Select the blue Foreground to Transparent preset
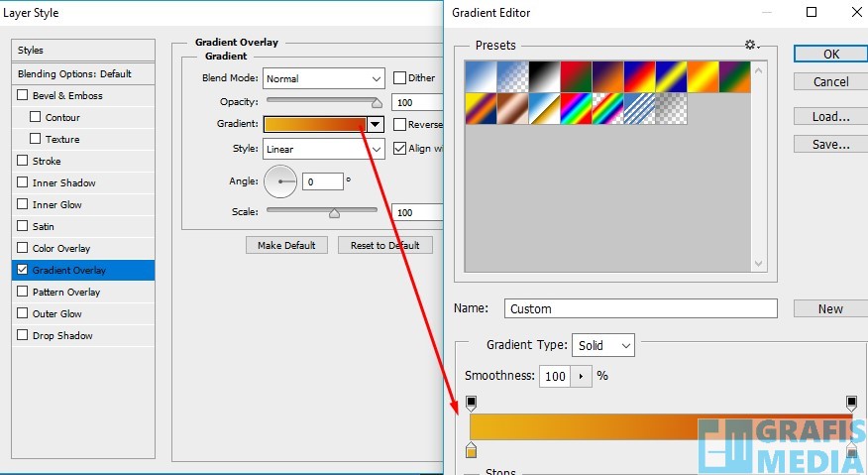 tap(512, 76)
